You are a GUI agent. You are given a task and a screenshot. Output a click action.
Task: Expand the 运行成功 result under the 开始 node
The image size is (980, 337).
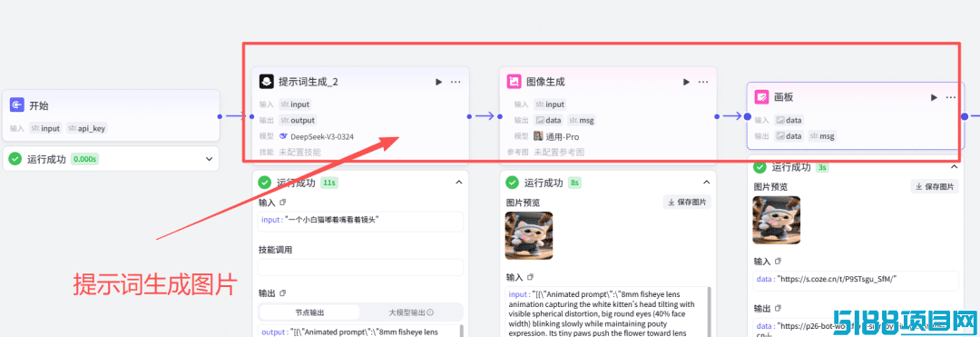coord(209,159)
